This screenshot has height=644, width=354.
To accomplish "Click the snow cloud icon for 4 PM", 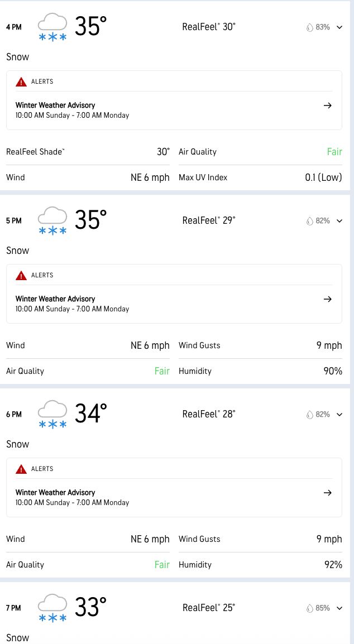I will click(x=52, y=27).
